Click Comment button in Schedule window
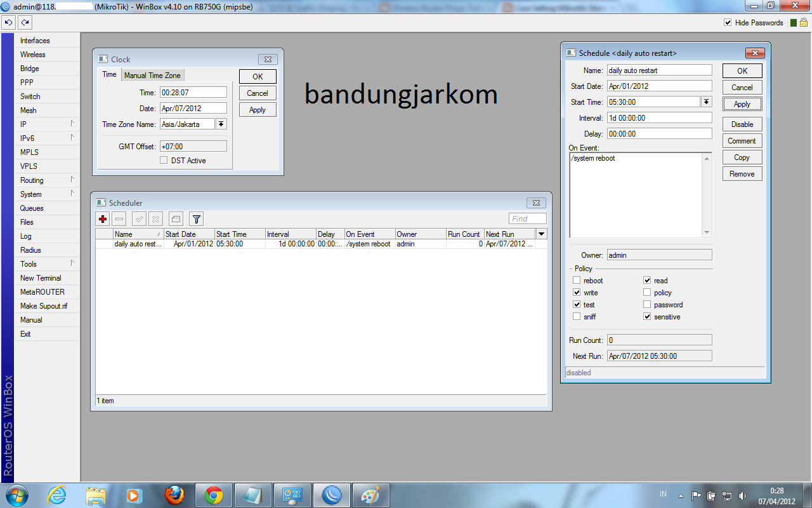The width and height of the screenshot is (812, 508). 742,141
